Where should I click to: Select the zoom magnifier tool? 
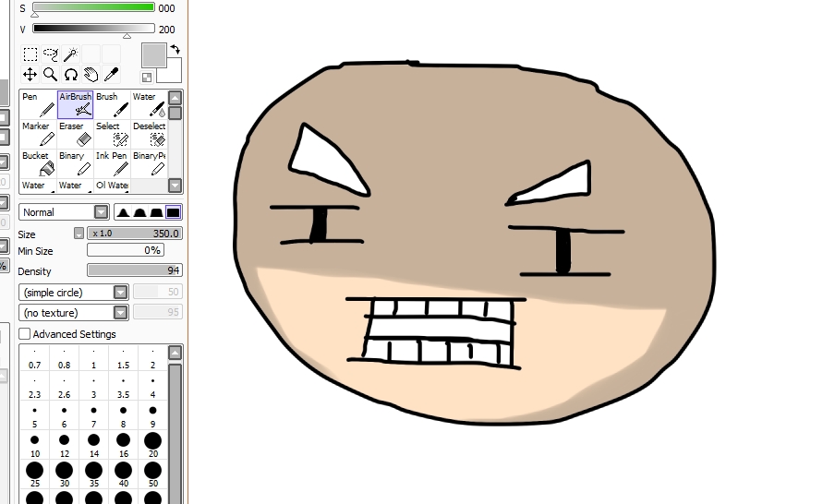pyautogui.click(x=51, y=75)
